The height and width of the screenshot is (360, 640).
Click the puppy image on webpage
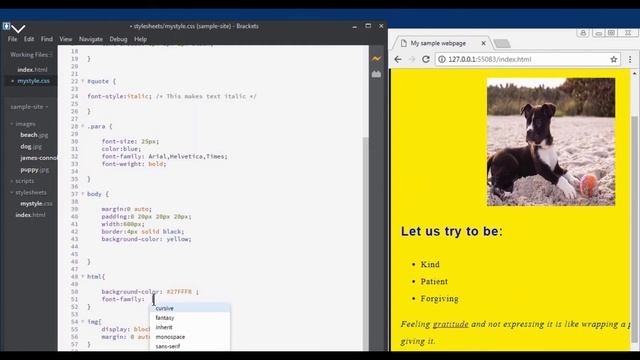pos(551,142)
